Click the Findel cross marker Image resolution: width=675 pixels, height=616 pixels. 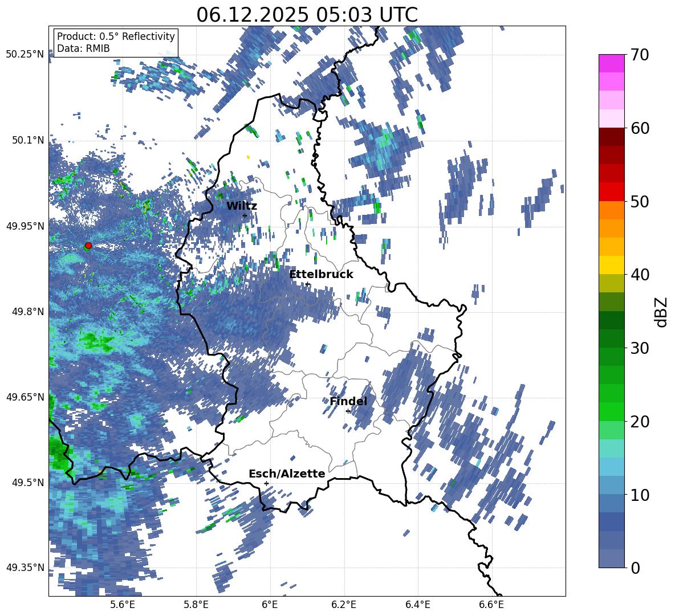pyautogui.click(x=348, y=411)
